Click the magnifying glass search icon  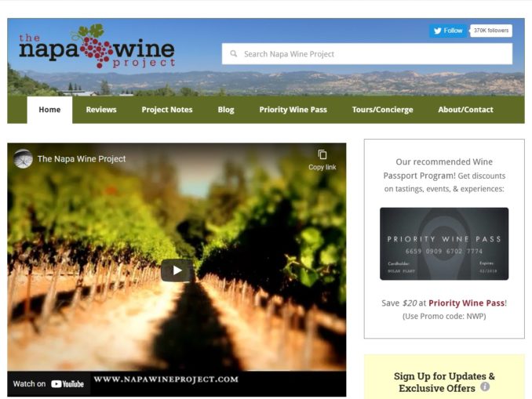(233, 53)
